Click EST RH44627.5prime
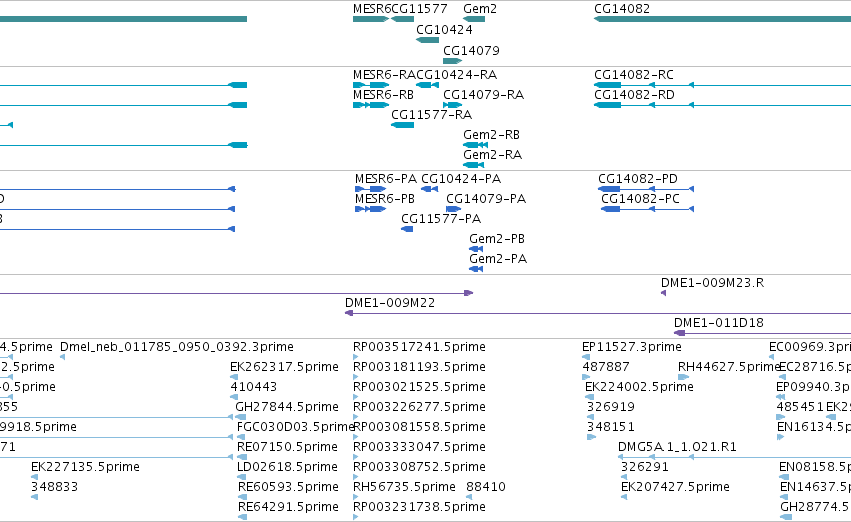Screen dimensions: 851x522 [728, 367]
